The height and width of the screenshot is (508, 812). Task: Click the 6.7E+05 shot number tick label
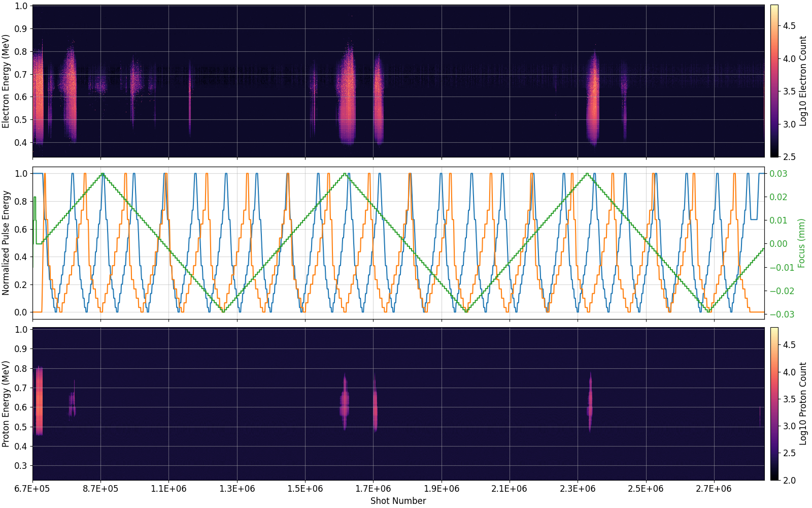point(33,489)
